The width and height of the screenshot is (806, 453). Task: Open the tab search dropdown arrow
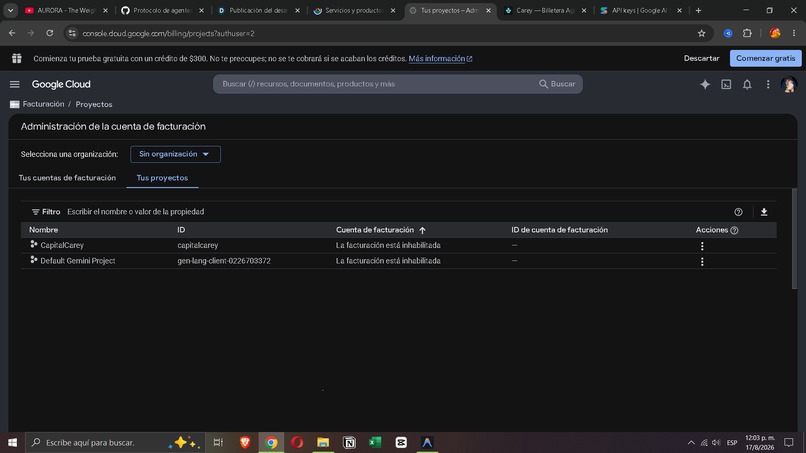10,10
